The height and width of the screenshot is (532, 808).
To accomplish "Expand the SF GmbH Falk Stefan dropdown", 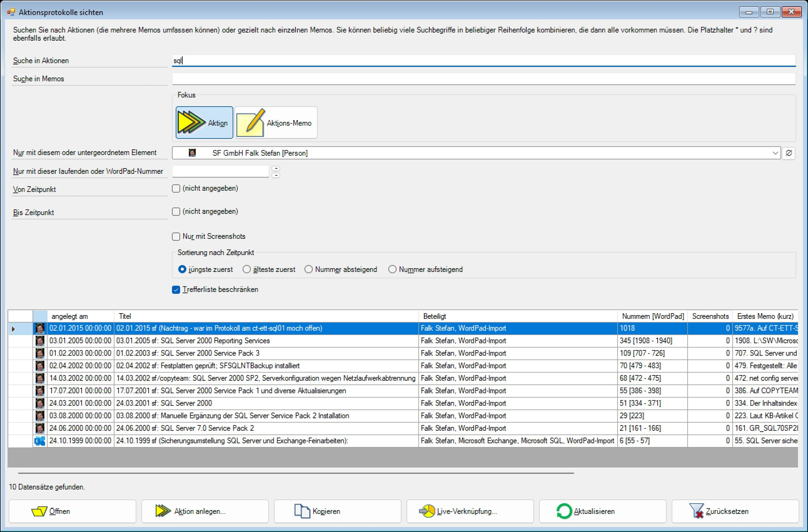I will click(x=775, y=153).
